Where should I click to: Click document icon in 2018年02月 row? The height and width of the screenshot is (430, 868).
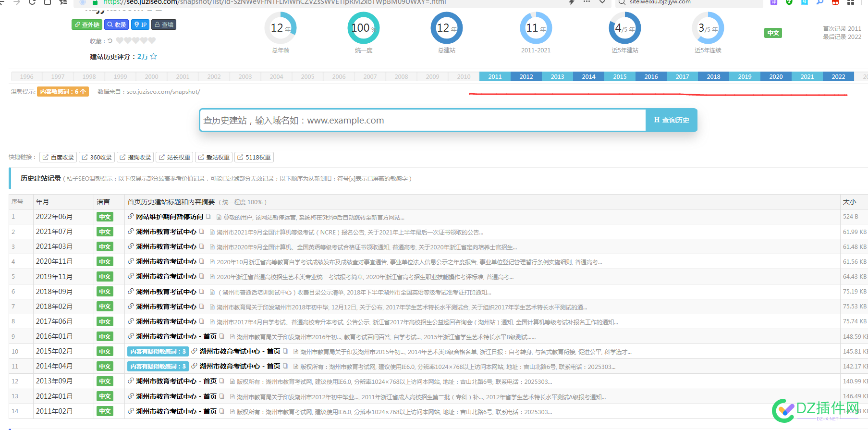pyautogui.click(x=212, y=307)
